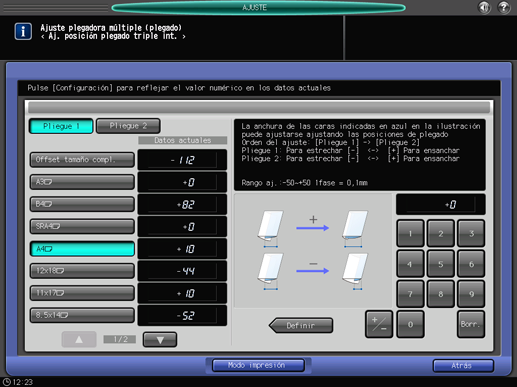Tap keypad digit 6
Screen dimensions: 517x387
(x=471, y=264)
